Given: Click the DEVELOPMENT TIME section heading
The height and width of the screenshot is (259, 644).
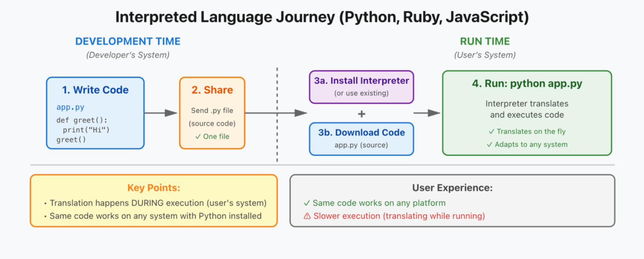Looking at the screenshot, I should [128, 41].
